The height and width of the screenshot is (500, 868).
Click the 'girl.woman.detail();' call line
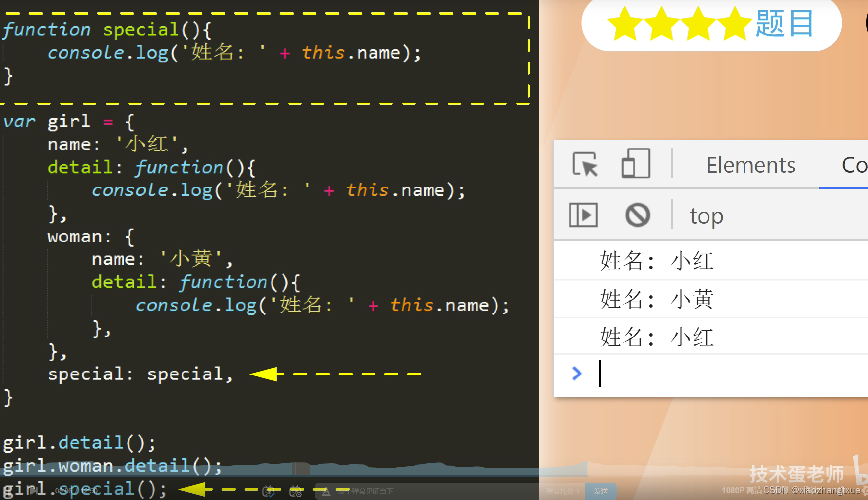coord(113,465)
